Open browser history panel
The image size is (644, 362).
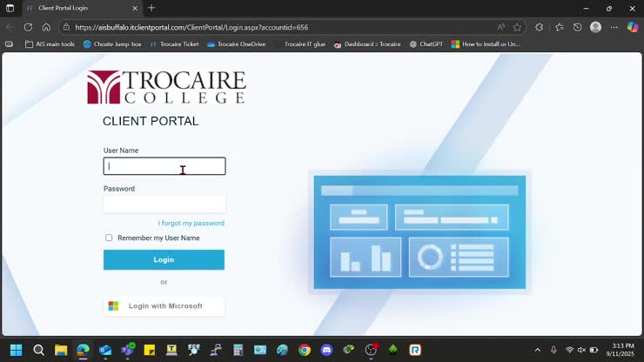[x=578, y=28]
